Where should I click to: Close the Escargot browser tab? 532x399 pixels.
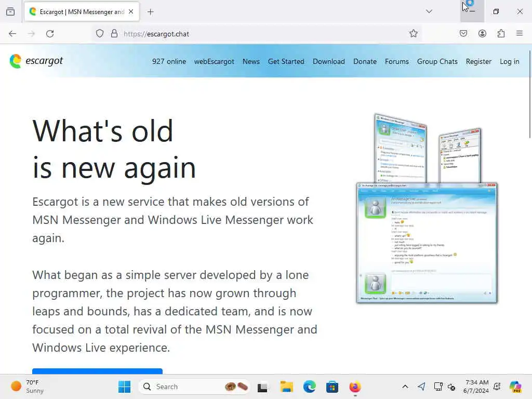(131, 11)
